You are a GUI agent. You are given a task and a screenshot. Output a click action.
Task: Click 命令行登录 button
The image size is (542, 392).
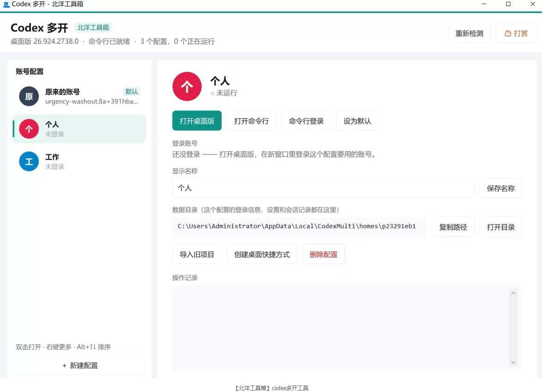[306, 121]
